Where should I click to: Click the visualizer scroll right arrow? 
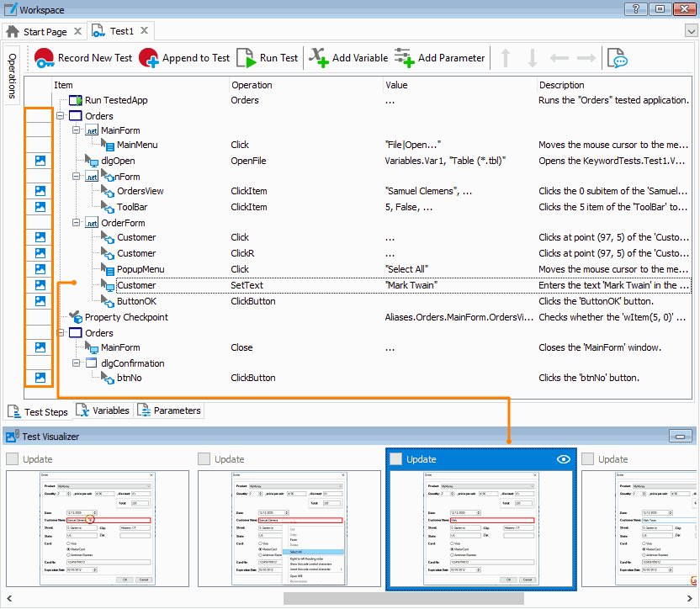690,598
